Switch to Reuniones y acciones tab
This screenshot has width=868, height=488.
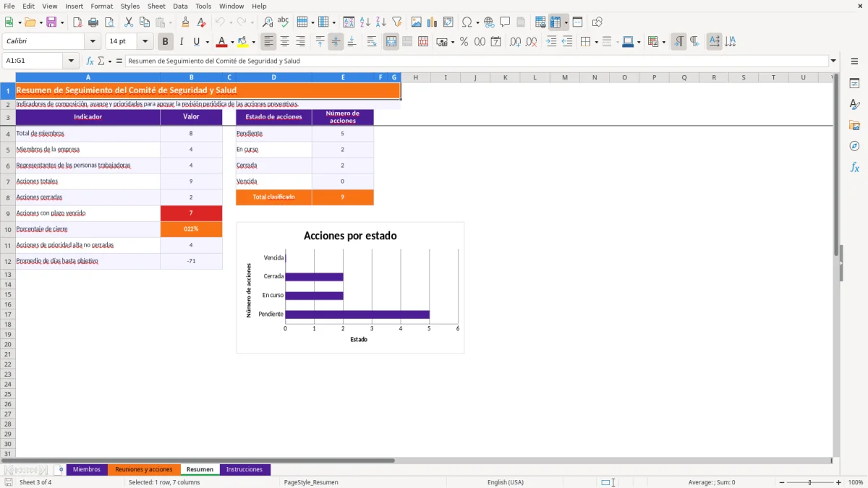[144, 469]
